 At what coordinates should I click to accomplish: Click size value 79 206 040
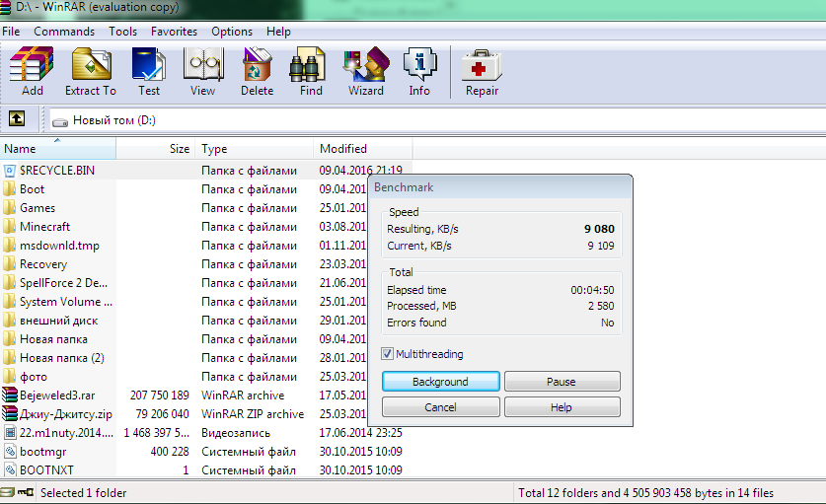click(162, 414)
